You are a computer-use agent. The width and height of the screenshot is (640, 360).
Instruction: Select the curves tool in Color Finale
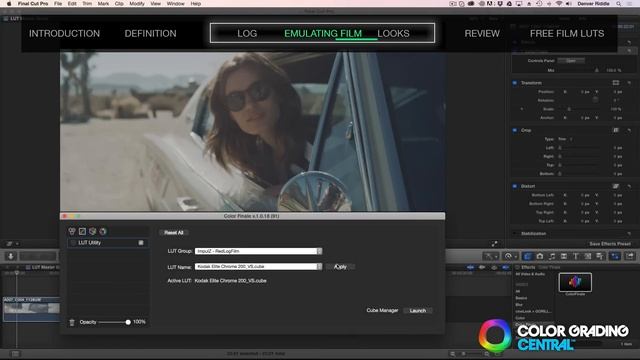tap(82, 231)
